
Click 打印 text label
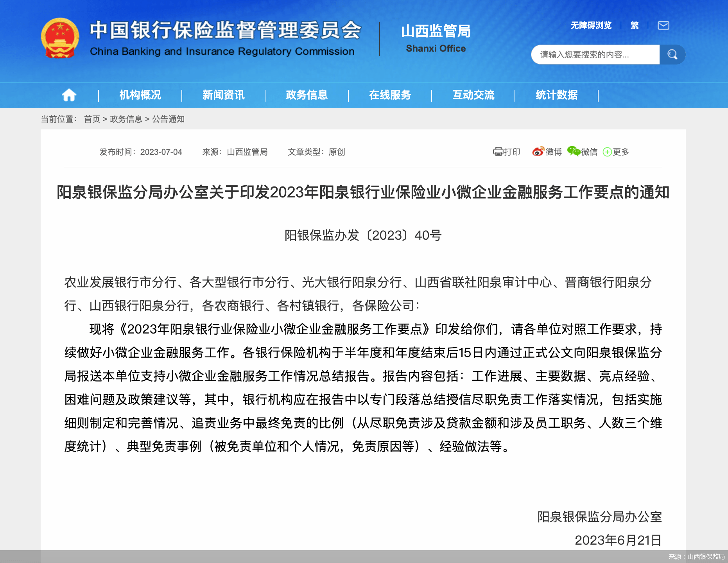point(512,152)
